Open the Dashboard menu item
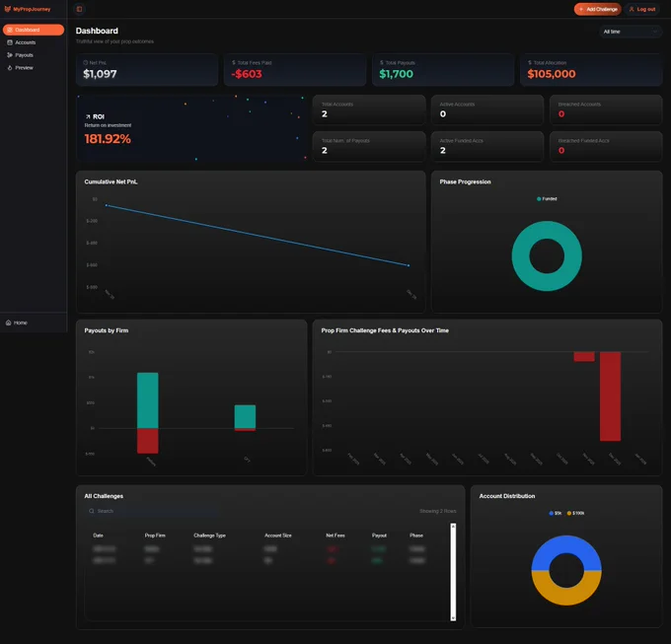This screenshot has height=644, width=671. coord(34,30)
